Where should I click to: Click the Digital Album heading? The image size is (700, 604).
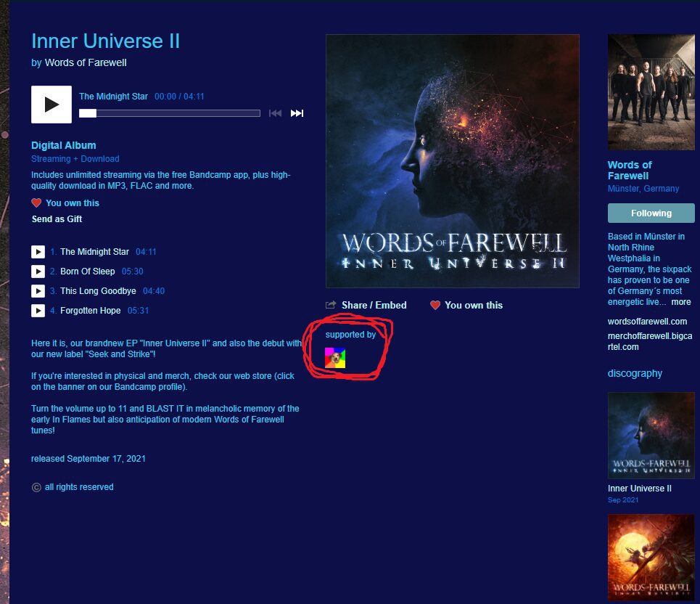pos(63,146)
